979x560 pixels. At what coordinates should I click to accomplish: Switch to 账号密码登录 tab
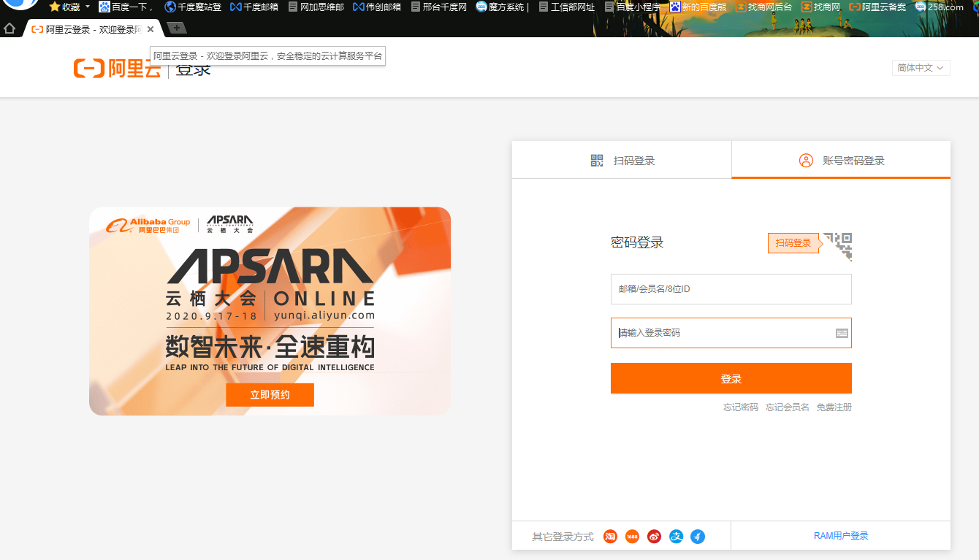(841, 161)
